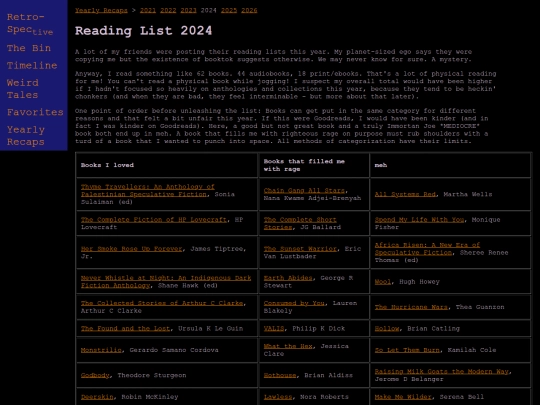This screenshot has height=405, width=540.
Task: Open The Hurricane Wars link
Action: click(x=411, y=307)
